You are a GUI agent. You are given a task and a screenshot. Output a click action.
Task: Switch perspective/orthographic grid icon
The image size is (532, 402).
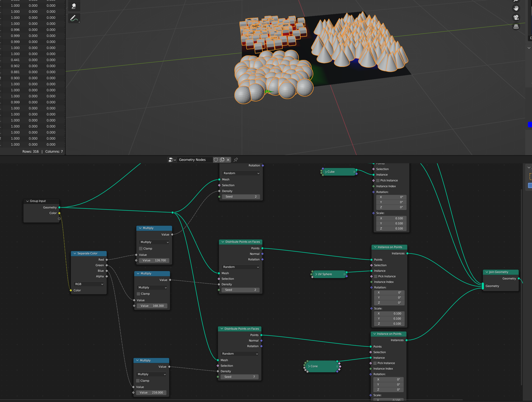[516, 27]
